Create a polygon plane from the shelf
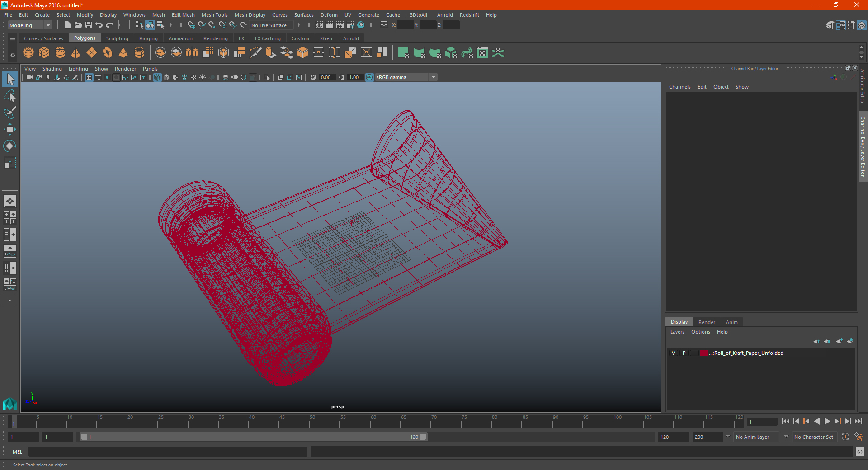The width and height of the screenshot is (868, 470). (x=92, y=53)
